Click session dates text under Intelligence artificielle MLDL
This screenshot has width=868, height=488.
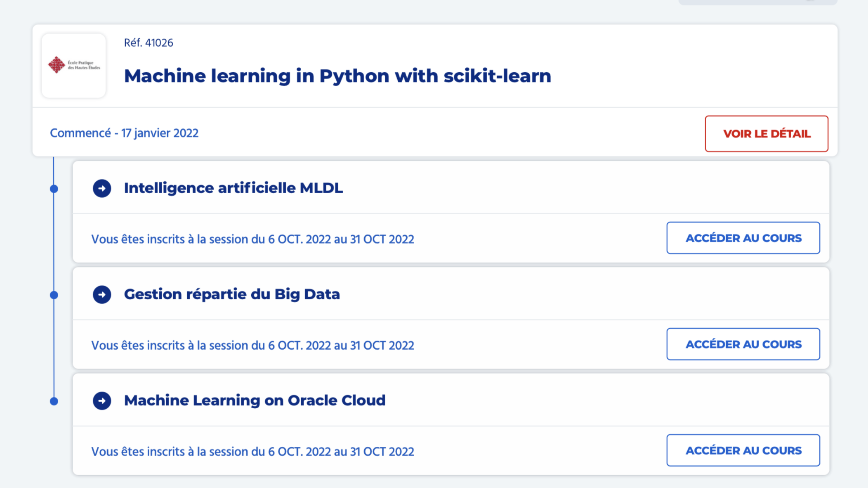(x=252, y=239)
